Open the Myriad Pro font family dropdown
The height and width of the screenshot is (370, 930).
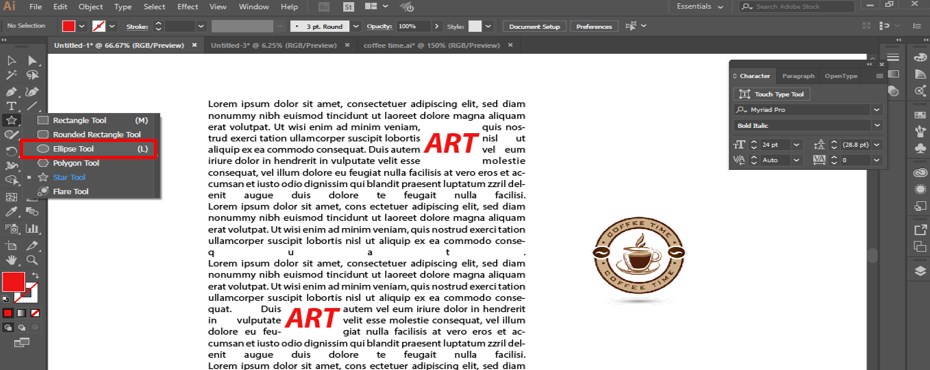pos(877,110)
